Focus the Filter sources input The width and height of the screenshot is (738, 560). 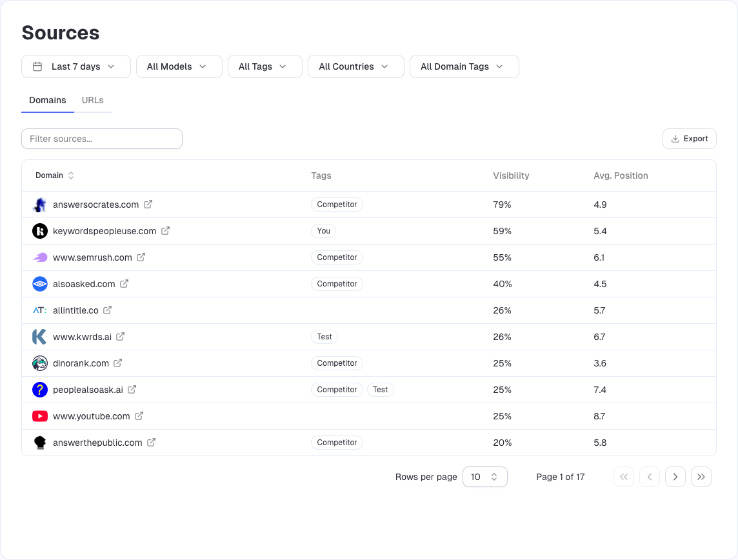point(102,139)
